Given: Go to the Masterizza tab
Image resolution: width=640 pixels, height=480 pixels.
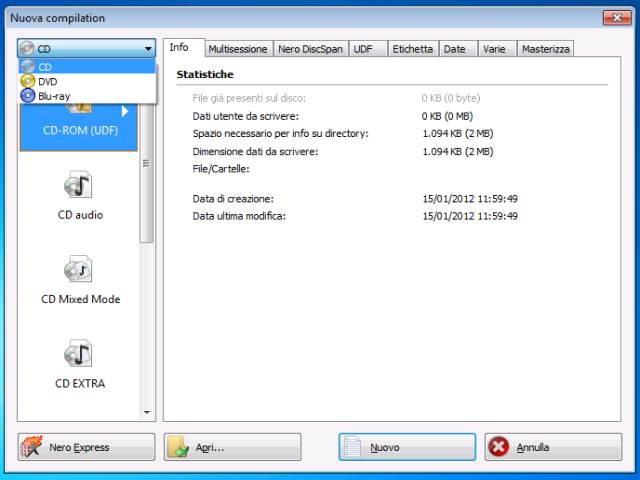Looking at the screenshot, I should (x=545, y=49).
